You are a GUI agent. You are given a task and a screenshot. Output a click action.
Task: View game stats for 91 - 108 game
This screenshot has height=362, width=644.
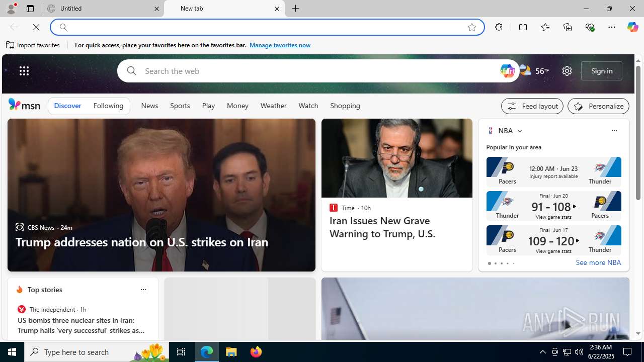pyautogui.click(x=553, y=217)
